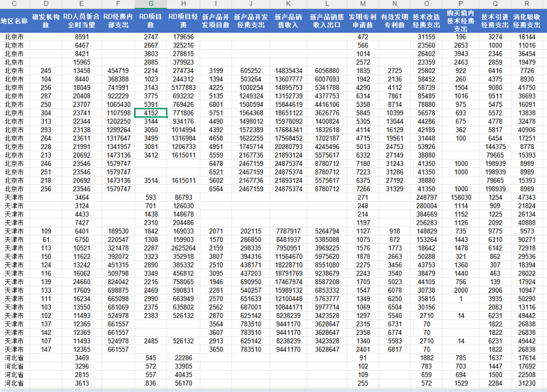Click the 有效发明专利数 header cell
Viewport: 547px width, 392px height.
[x=394, y=21]
